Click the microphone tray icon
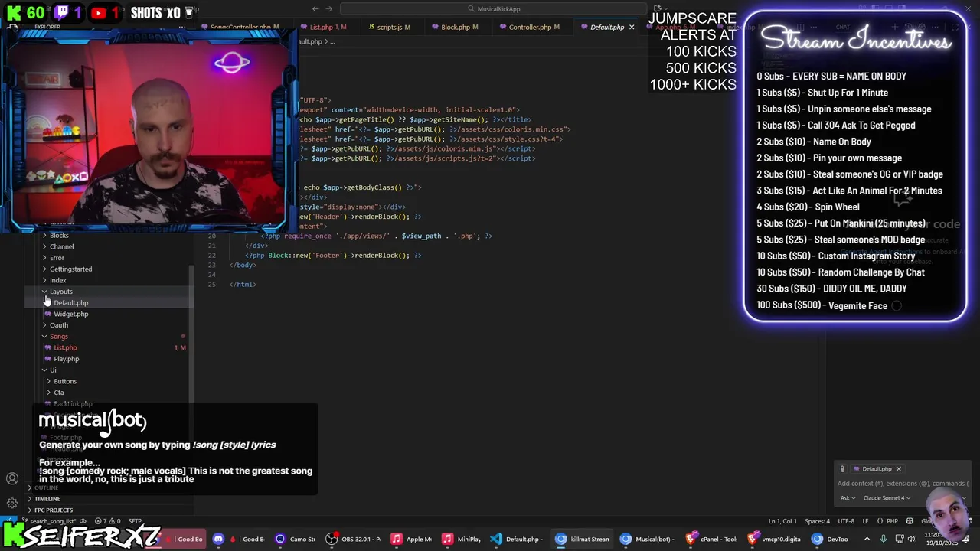Image resolution: width=980 pixels, height=551 pixels. coord(883,539)
